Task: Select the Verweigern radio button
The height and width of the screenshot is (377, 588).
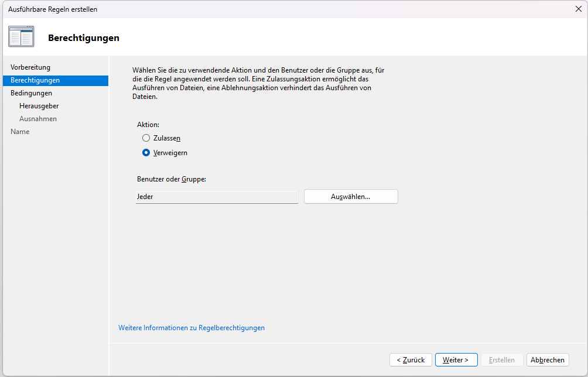Action: pos(146,153)
